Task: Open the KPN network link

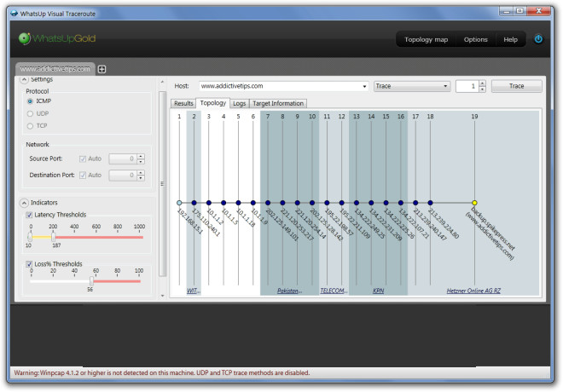Action: coord(378,291)
